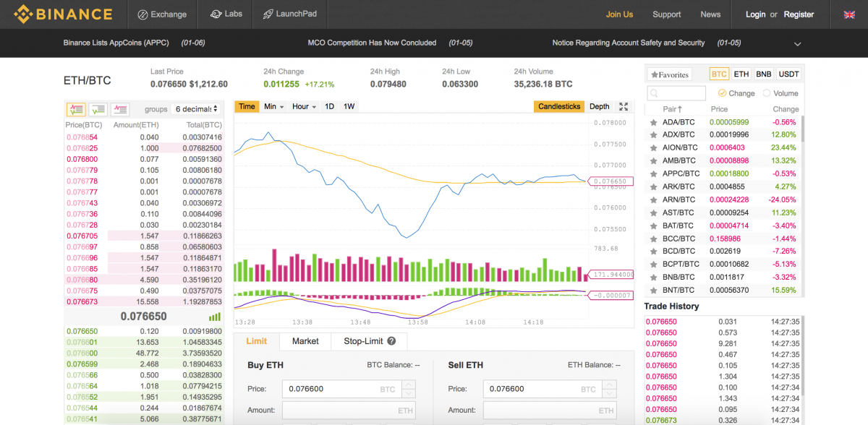Select the Change radio option
This screenshot has height=425, width=868.
coord(722,93)
